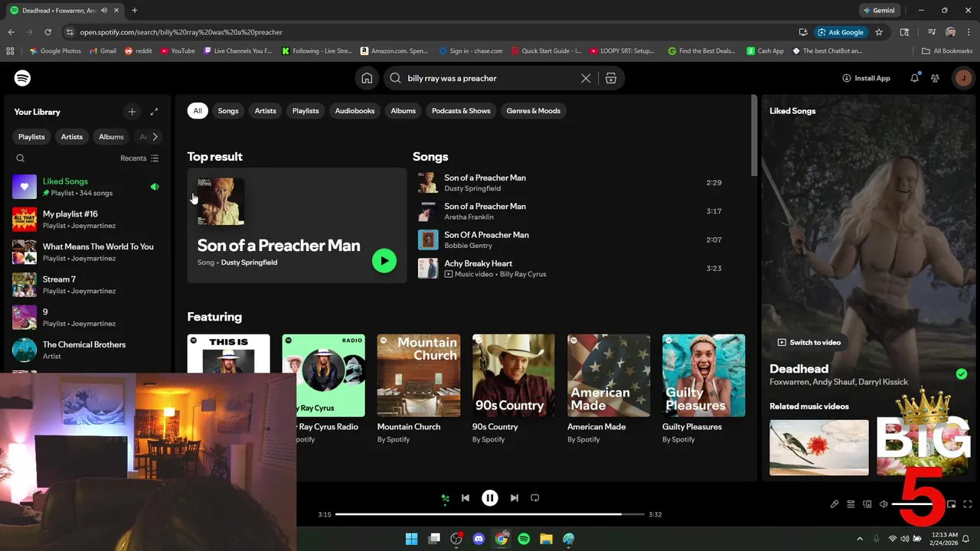Select the Albums search filter
980x551 pixels.
click(x=403, y=111)
